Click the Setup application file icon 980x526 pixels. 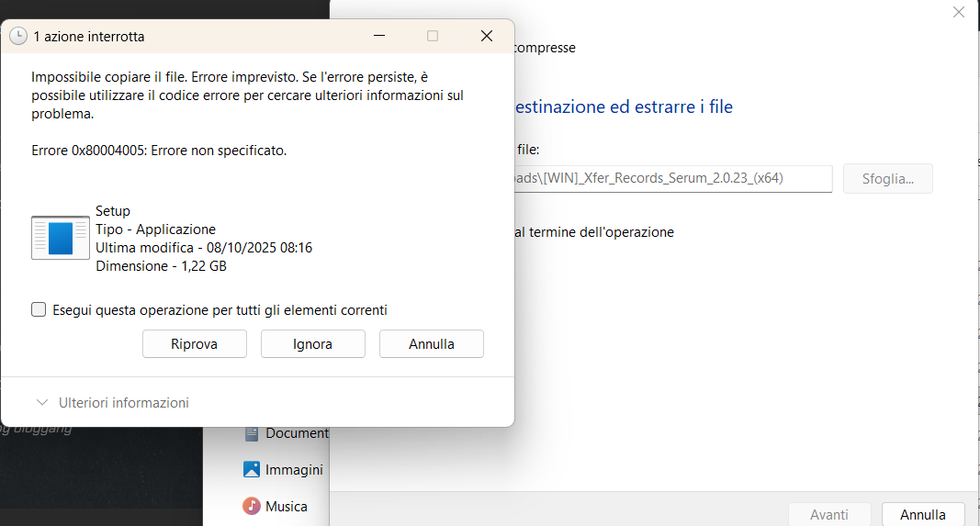61,238
